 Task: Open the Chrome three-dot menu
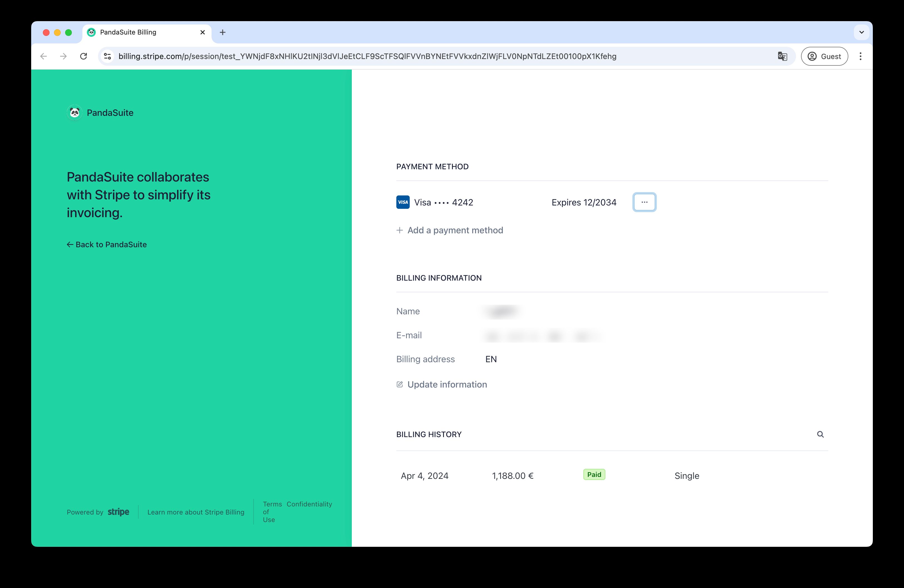click(x=861, y=56)
